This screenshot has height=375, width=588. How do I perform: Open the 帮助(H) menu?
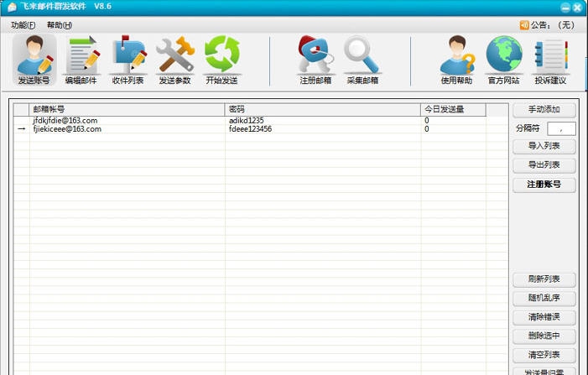[60, 25]
